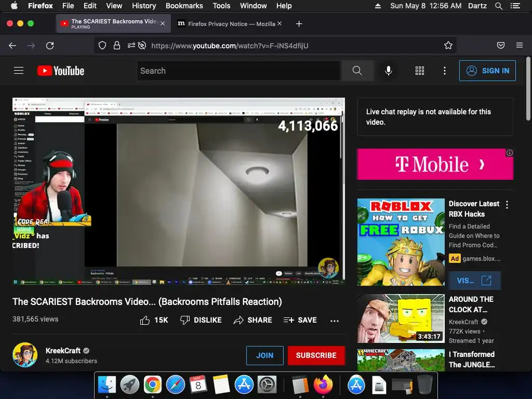
Task: Reload the current page
Action: [x=50, y=46]
